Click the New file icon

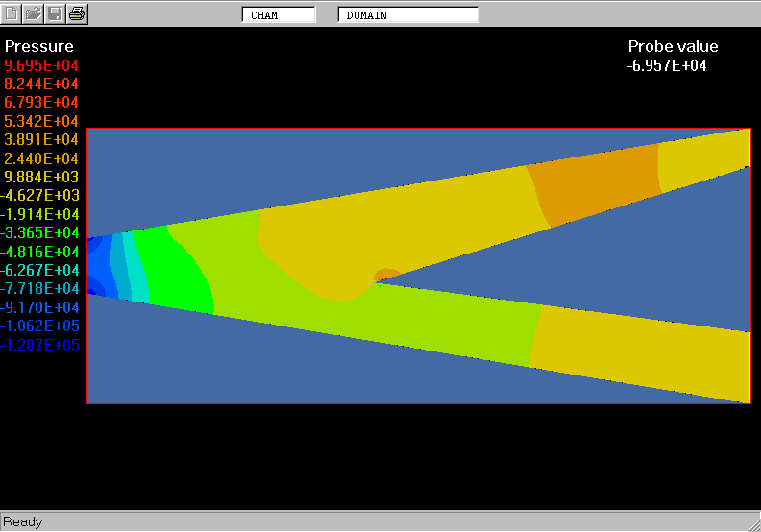point(12,13)
